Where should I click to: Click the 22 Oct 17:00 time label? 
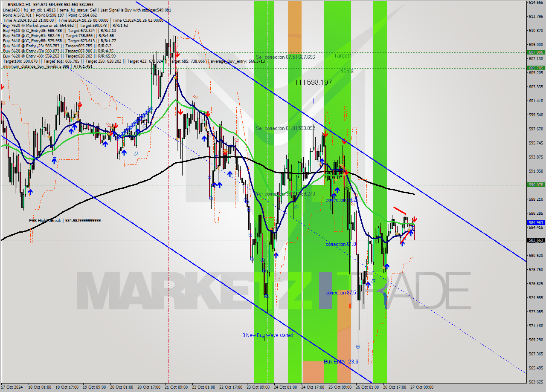pyautogui.click(x=230, y=387)
